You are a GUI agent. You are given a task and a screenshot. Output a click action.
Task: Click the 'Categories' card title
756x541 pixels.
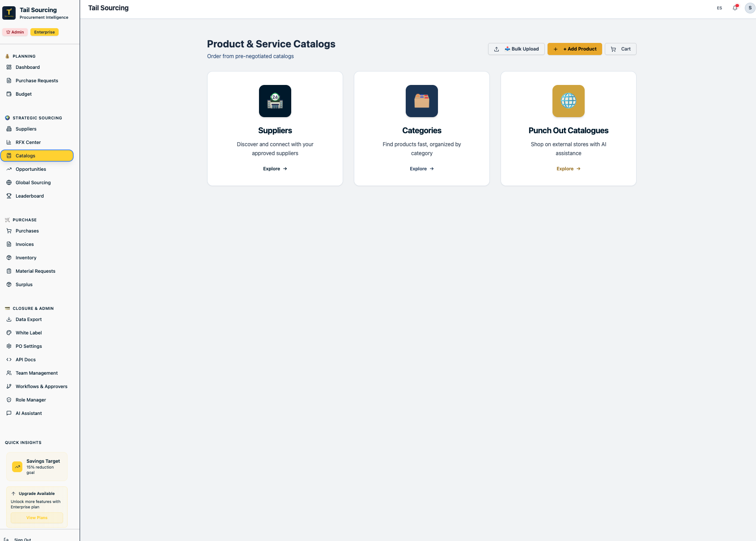click(422, 131)
